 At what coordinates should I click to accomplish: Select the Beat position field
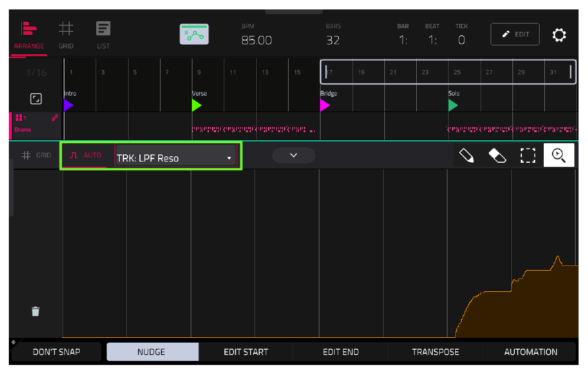[x=432, y=40]
